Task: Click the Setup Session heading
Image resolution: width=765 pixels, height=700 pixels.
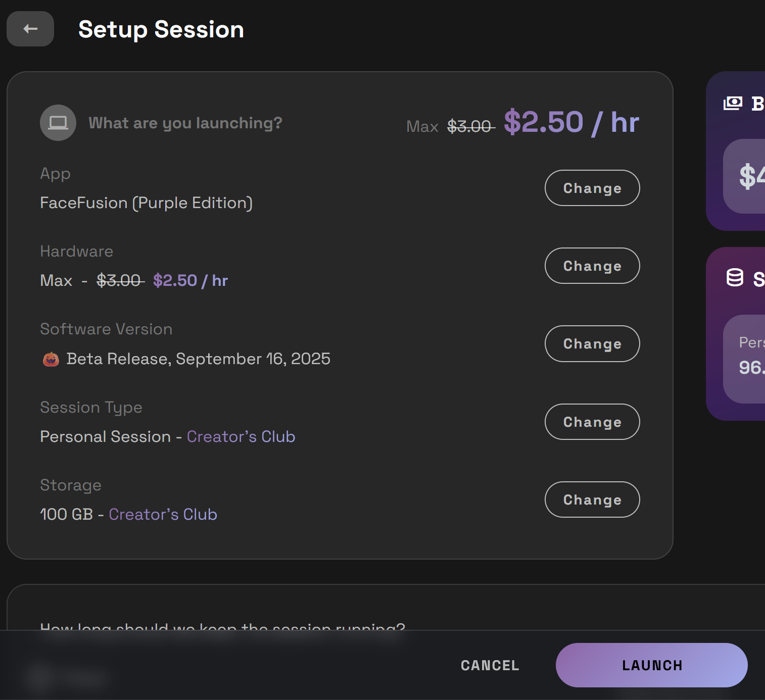Action: click(161, 29)
